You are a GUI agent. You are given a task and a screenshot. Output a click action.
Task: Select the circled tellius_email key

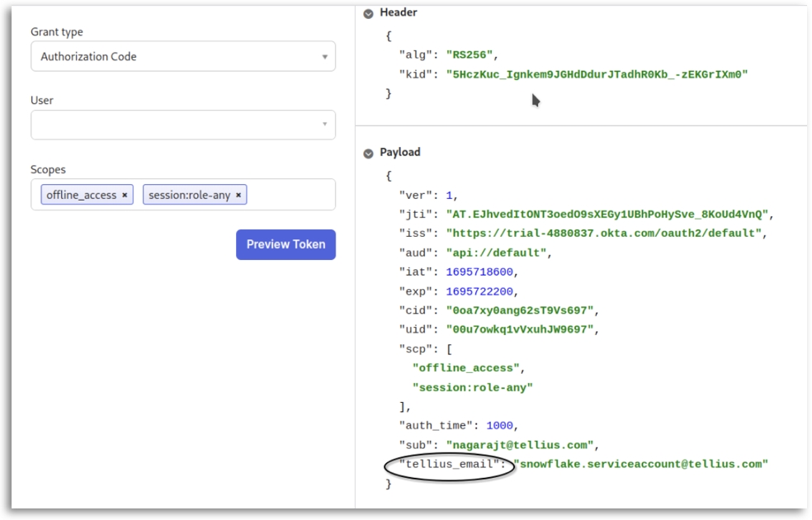(449, 465)
